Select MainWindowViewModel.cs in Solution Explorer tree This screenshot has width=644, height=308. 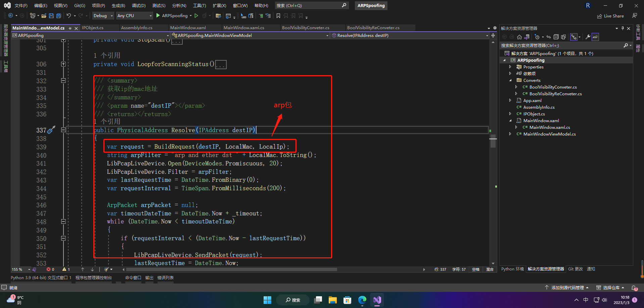pyautogui.click(x=549, y=134)
